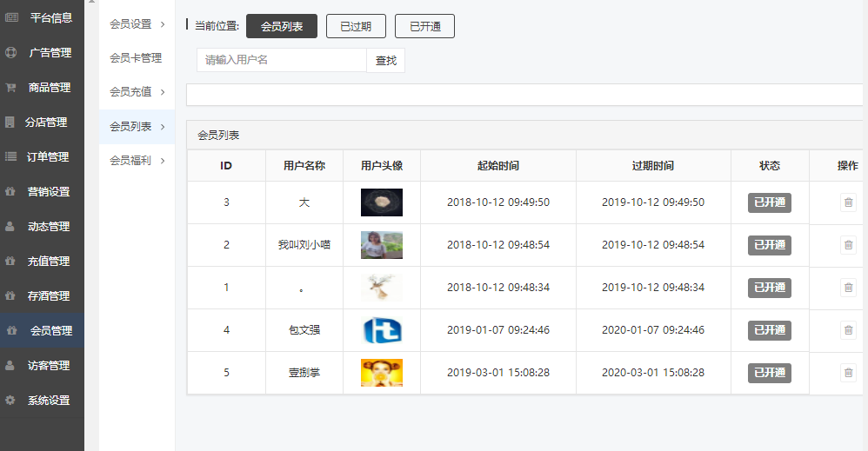Remove member 包文强 with trash icon
Image resolution: width=868 pixels, height=451 pixels.
click(848, 330)
